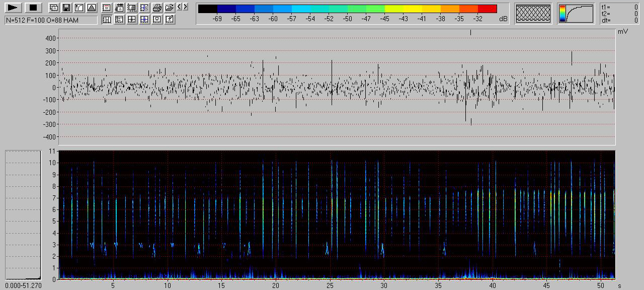Toggle the pressed grid layout button
This screenshot has height=290, width=644.
[x=107, y=20]
